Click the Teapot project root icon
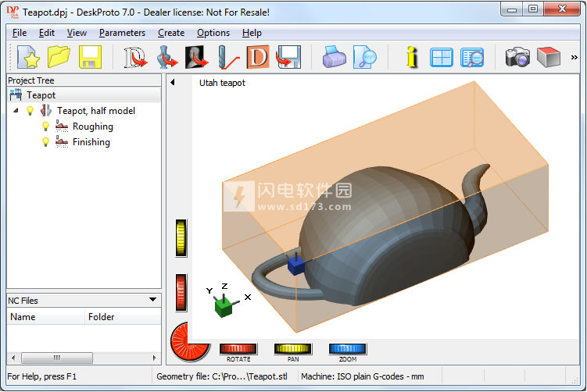The width and height of the screenshot is (587, 392). tap(16, 94)
